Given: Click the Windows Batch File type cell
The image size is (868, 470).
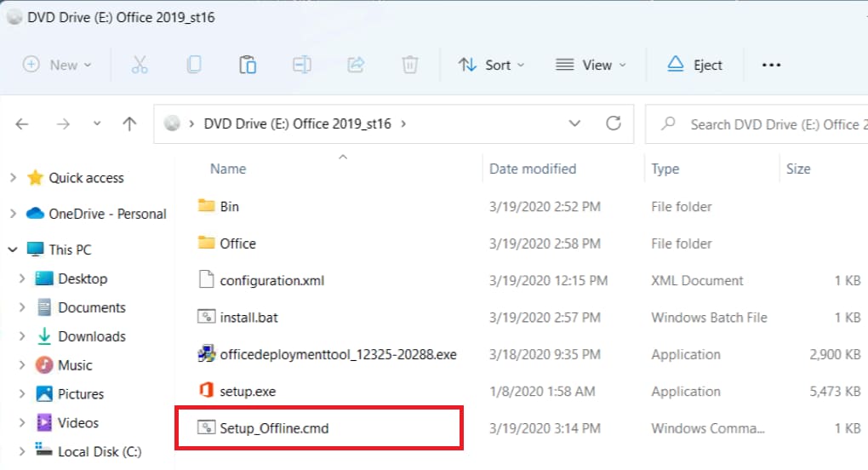Looking at the screenshot, I should coord(709,318).
